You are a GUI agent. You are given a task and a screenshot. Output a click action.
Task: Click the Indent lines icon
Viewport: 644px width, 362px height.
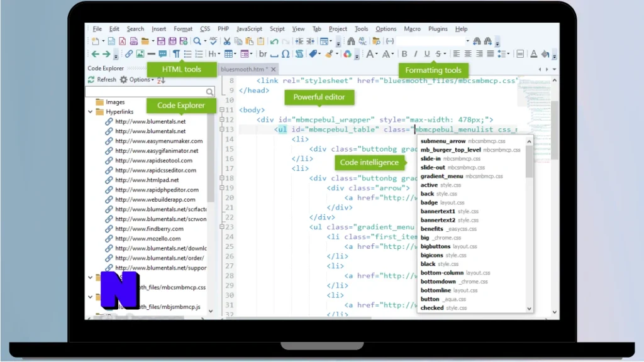[x=299, y=41]
